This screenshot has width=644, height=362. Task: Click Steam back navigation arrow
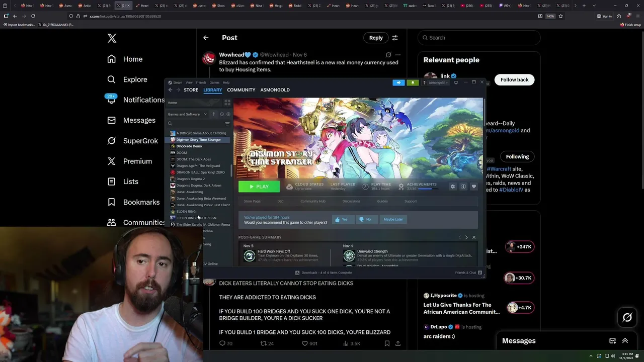coord(170,90)
